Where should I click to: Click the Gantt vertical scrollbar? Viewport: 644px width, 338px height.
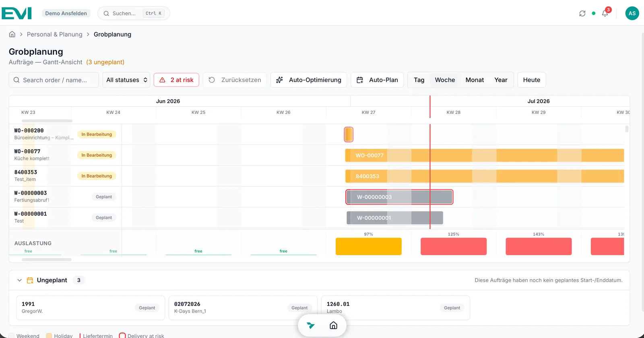pos(627,129)
